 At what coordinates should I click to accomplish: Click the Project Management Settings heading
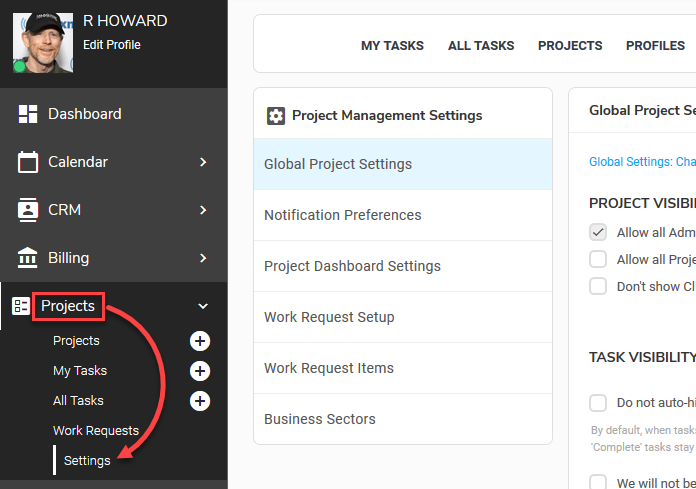coord(387,115)
